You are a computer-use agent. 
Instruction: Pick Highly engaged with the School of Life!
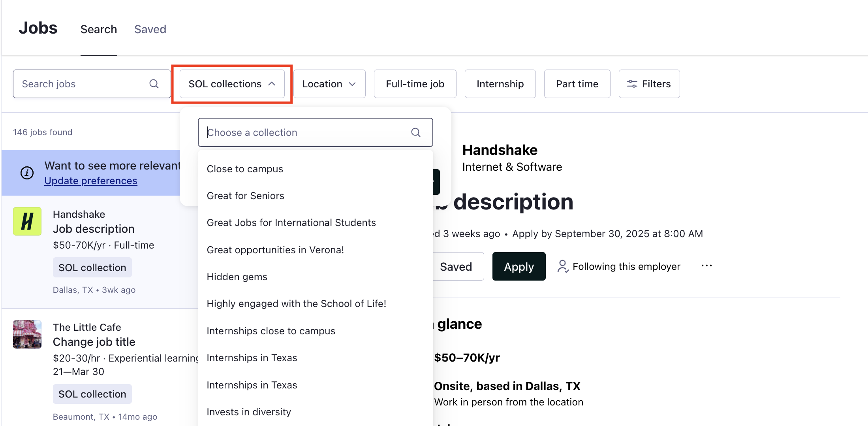pos(315,303)
